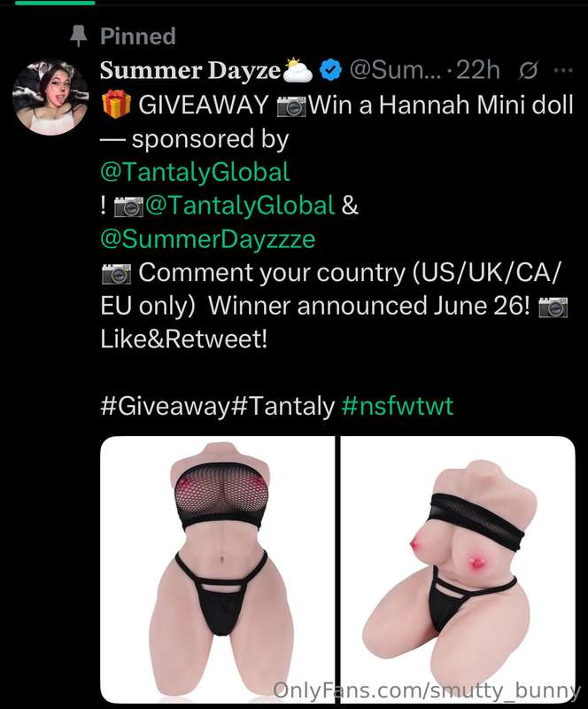This screenshot has width=588, height=709.
Task: Open the three-dot more options menu
Action: tap(562, 71)
